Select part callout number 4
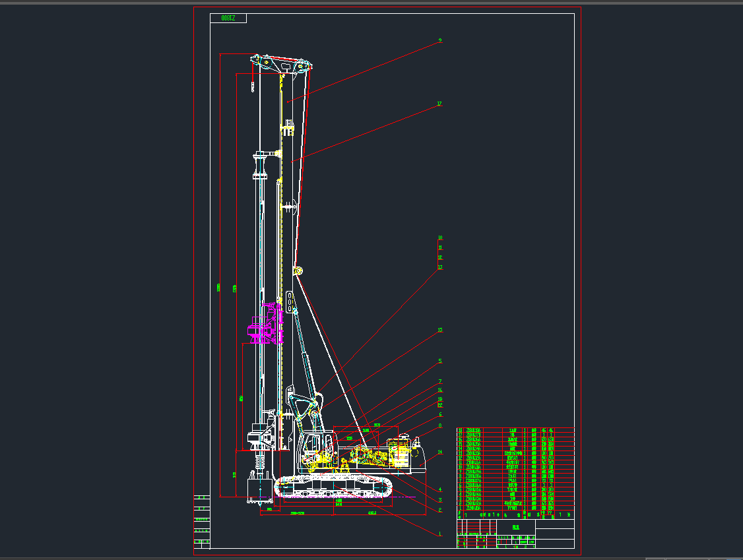Screen dimensions: 743x560 440,490
